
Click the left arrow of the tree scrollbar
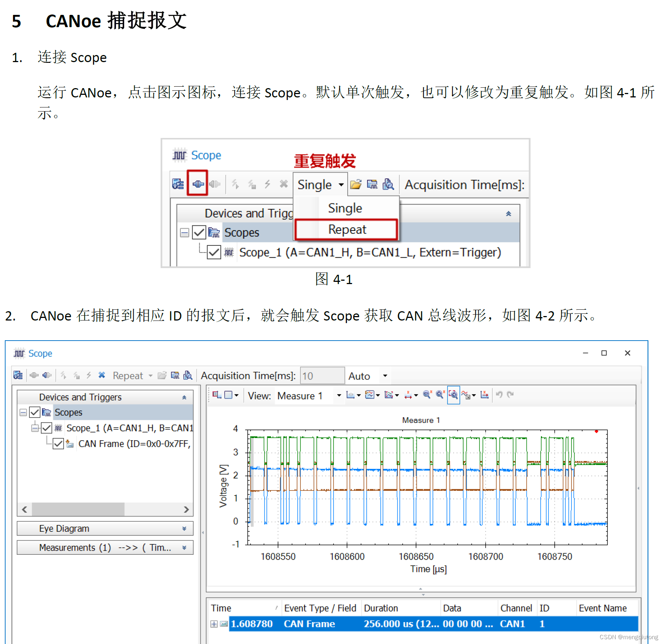click(x=25, y=509)
